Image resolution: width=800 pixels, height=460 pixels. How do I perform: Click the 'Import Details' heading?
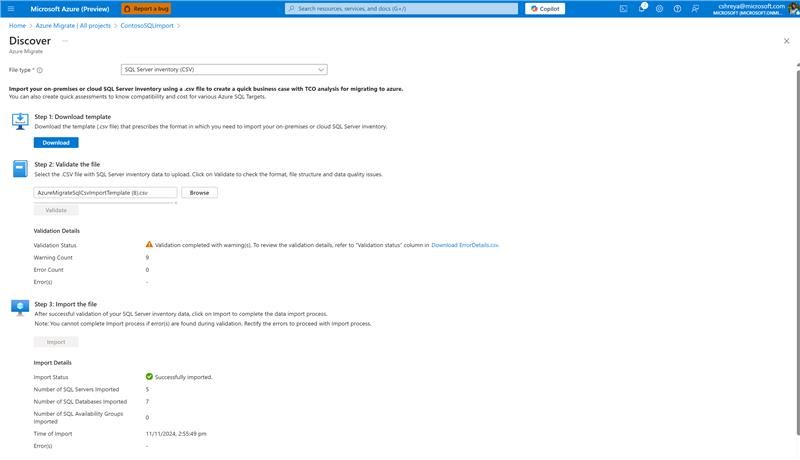click(53, 363)
